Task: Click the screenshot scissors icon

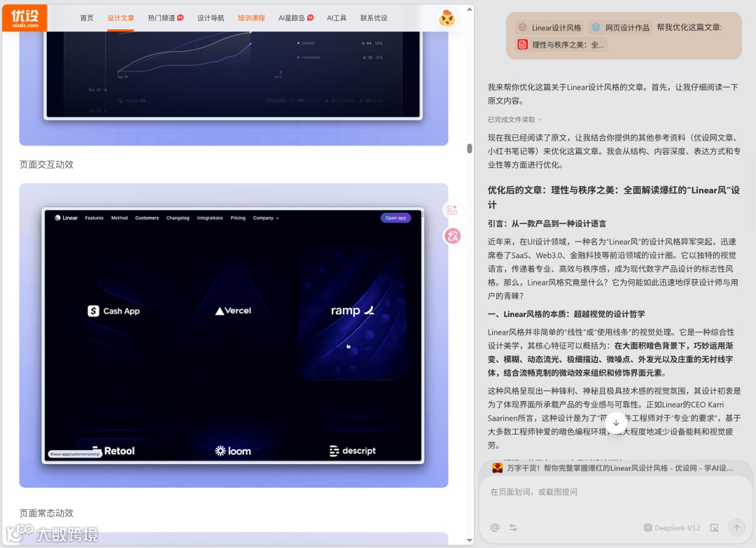Action: click(714, 528)
